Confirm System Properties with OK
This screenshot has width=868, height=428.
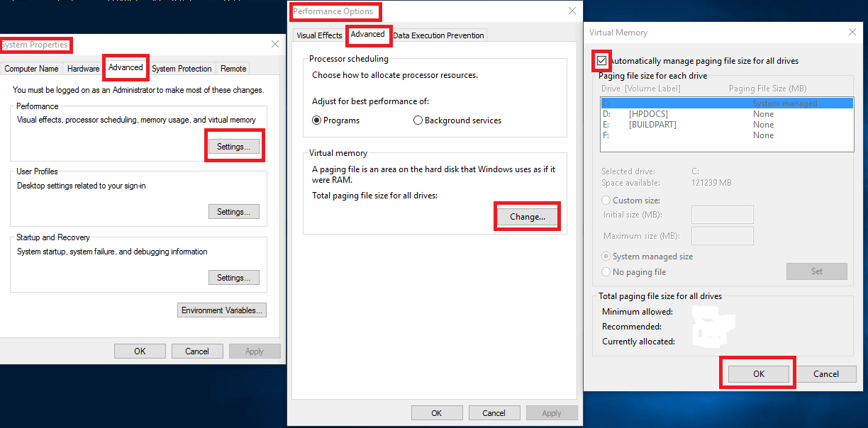[x=140, y=351]
